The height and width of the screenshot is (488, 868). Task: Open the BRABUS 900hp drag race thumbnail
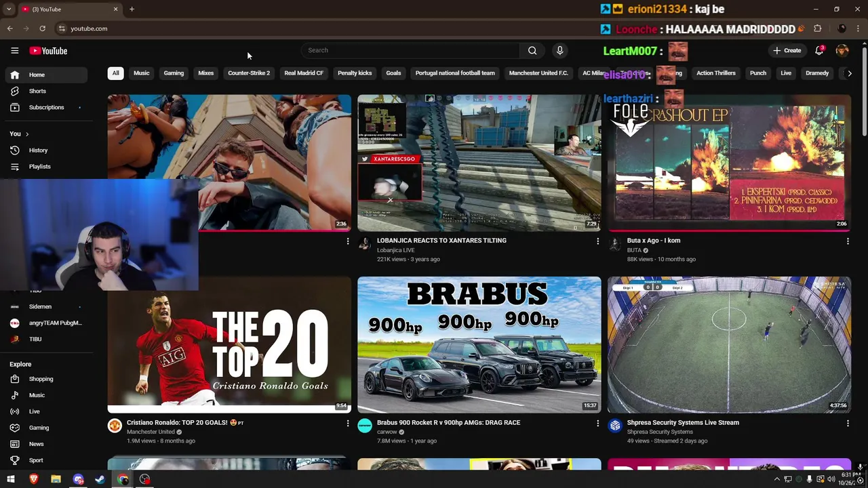pos(479,344)
